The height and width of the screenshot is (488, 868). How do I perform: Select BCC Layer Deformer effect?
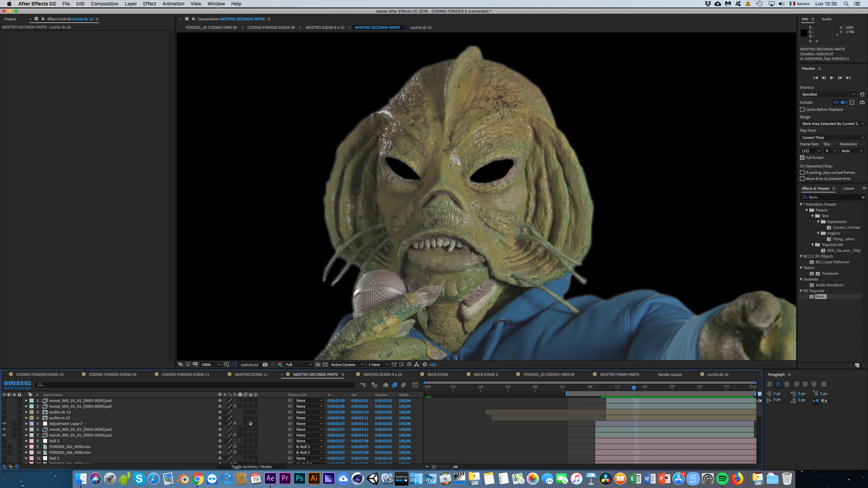[x=832, y=262]
